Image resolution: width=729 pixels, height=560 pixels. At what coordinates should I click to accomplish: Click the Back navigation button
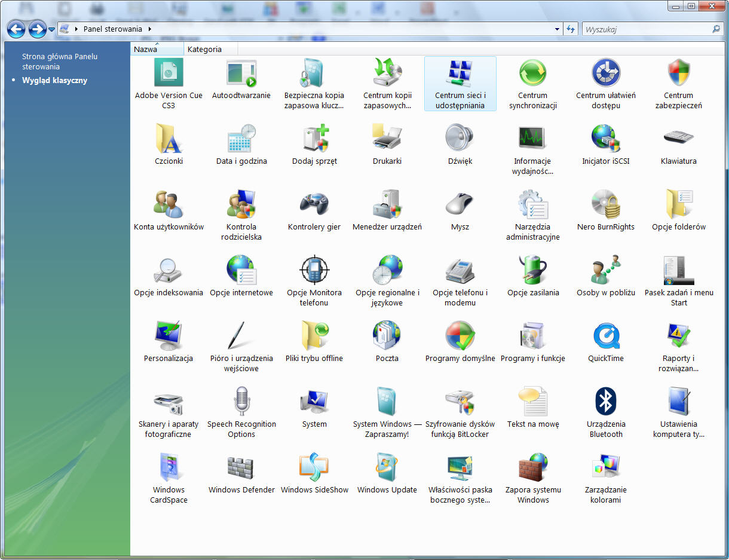coord(16,29)
